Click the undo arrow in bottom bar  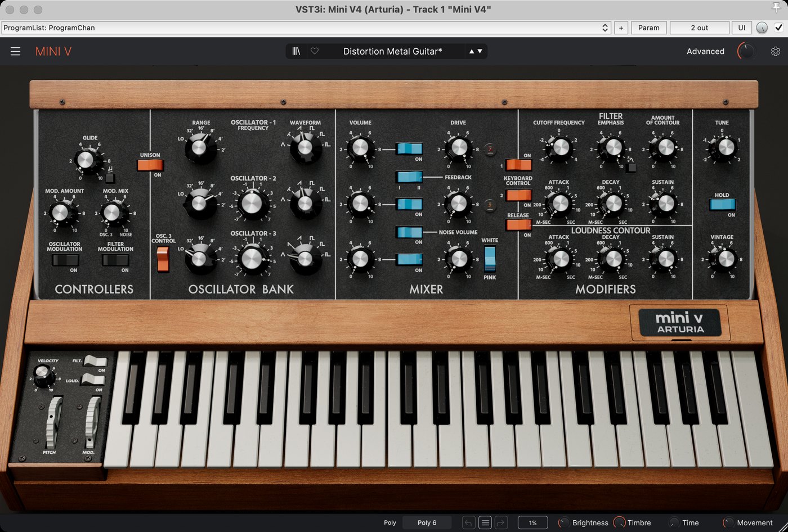(x=468, y=522)
